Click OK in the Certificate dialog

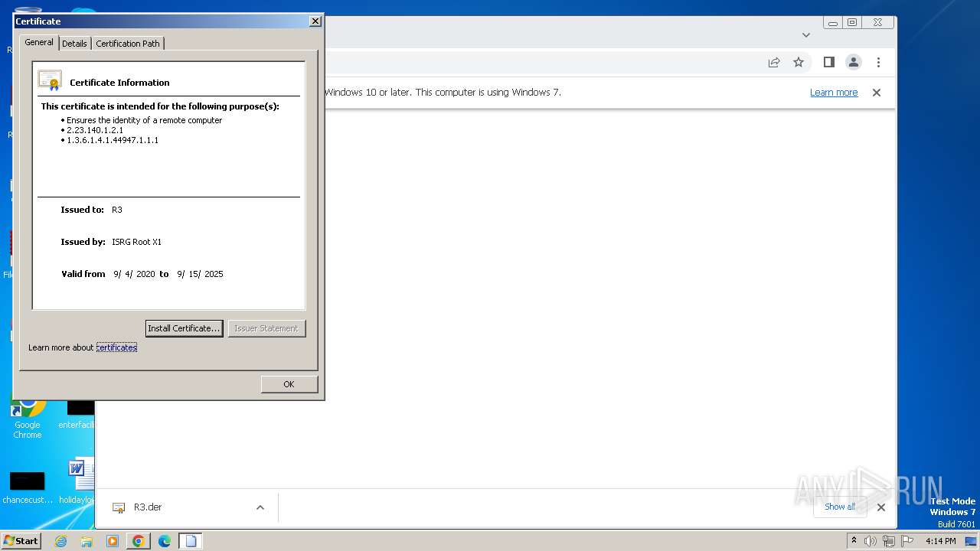[289, 384]
